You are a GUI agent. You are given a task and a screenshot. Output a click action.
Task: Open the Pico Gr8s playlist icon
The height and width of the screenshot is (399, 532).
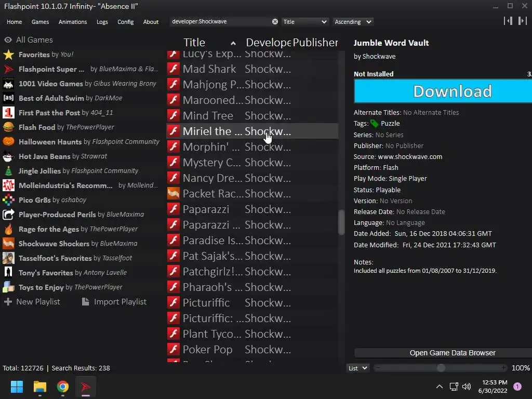coord(8,200)
